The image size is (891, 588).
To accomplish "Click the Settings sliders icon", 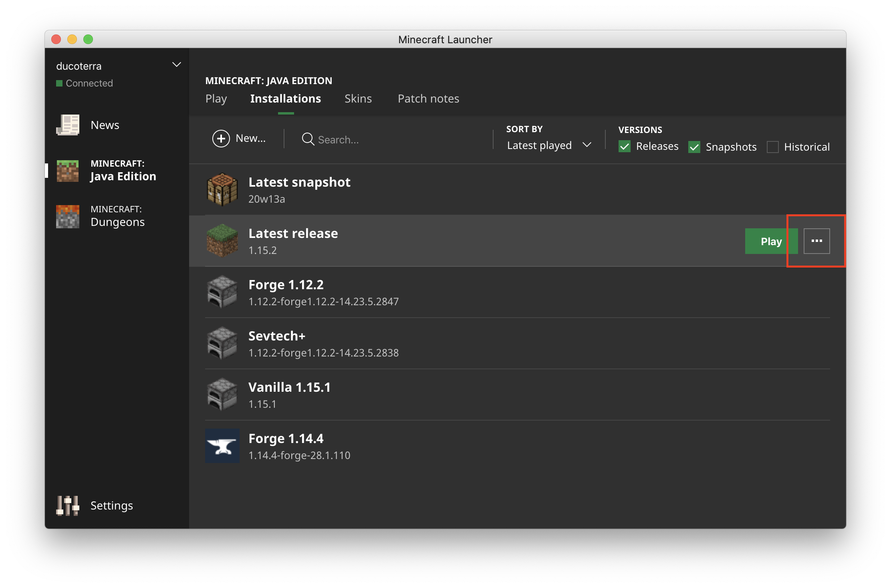I will (67, 505).
